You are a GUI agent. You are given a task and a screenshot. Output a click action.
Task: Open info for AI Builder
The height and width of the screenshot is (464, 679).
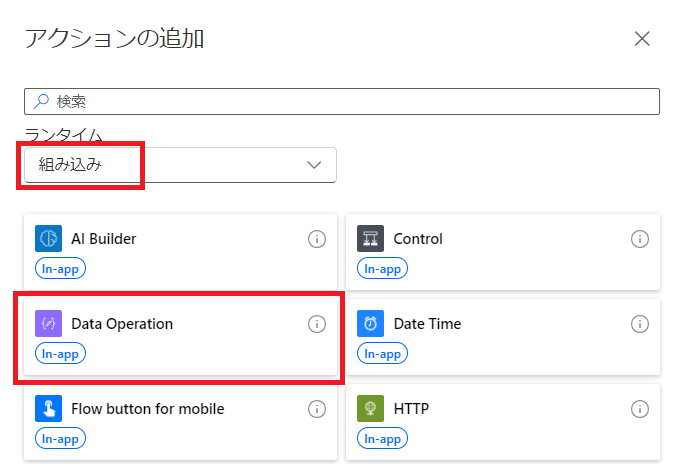(317, 239)
